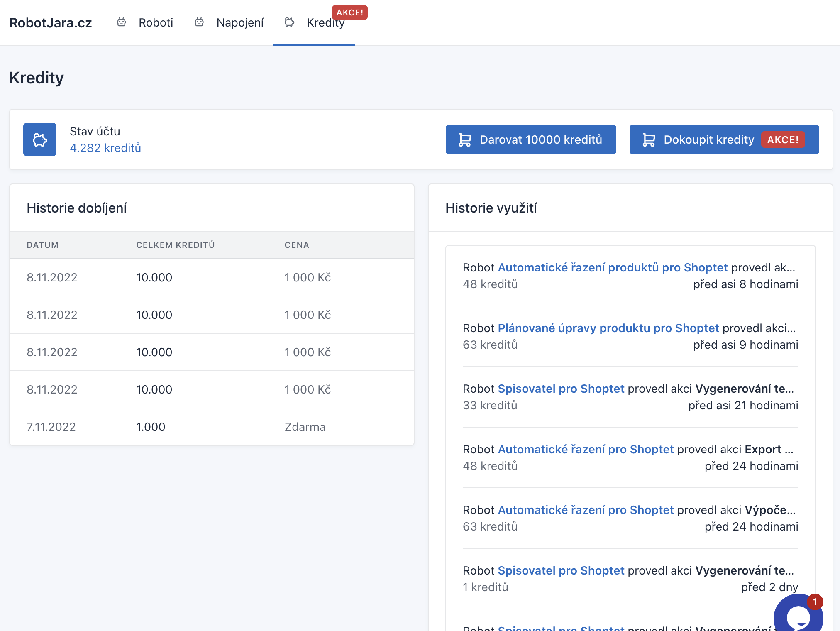Click the před asi 8 hodinami timestamp
840x631 pixels.
pos(746,284)
